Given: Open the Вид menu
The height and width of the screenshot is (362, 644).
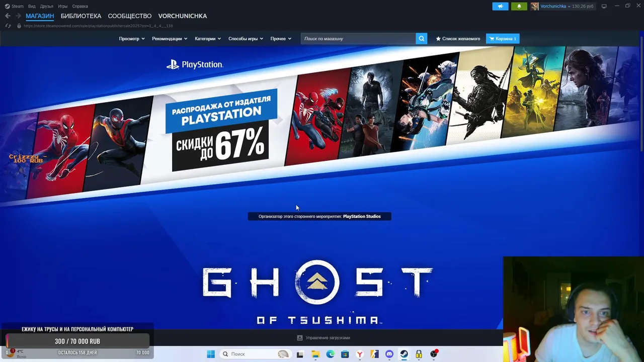Looking at the screenshot, I should point(32,6).
